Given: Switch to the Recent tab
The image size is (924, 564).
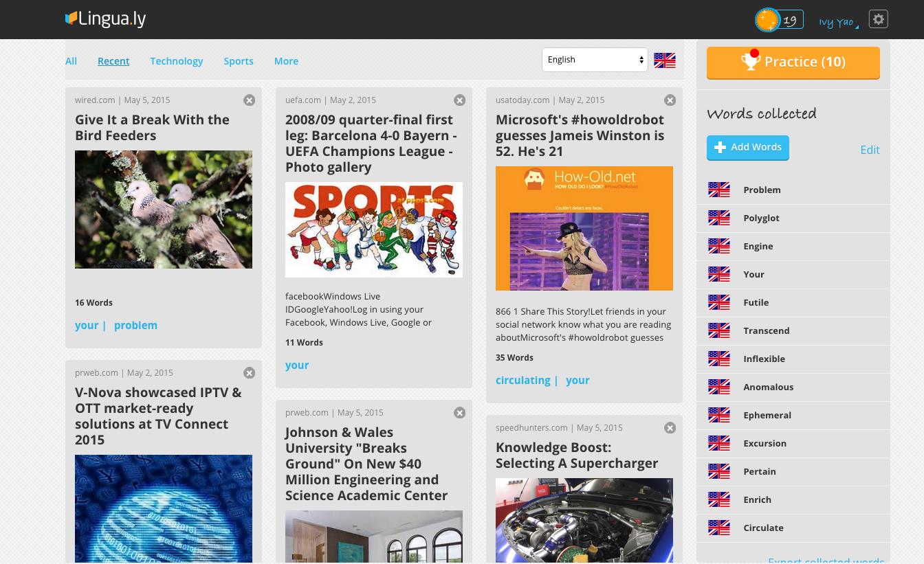Looking at the screenshot, I should point(113,61).
